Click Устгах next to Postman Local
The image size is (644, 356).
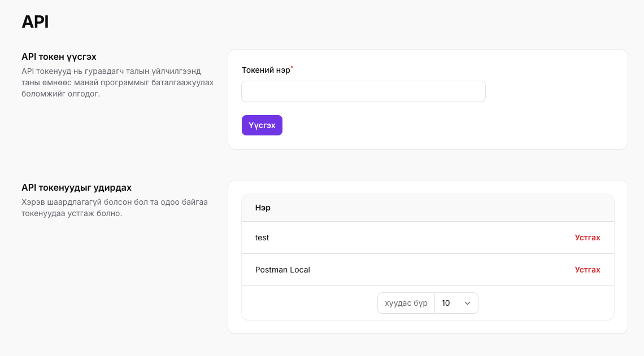click(x=588, y=270)
